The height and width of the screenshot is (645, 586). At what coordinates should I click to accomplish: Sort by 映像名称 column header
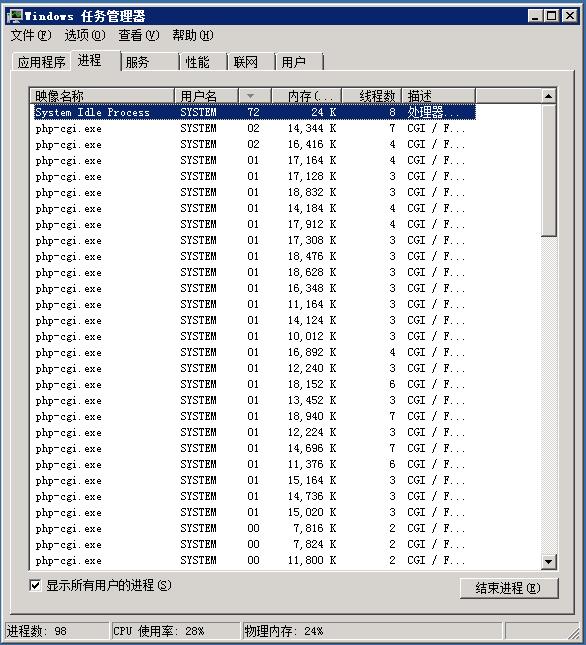point(102,96)
